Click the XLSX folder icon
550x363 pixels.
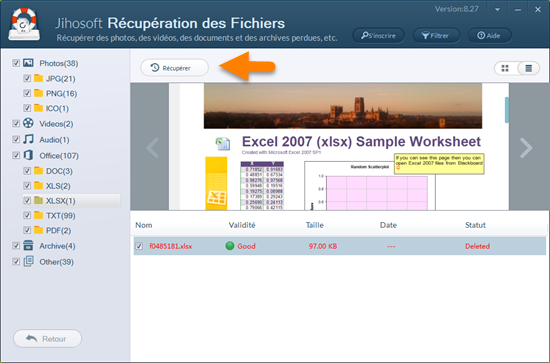39,200
